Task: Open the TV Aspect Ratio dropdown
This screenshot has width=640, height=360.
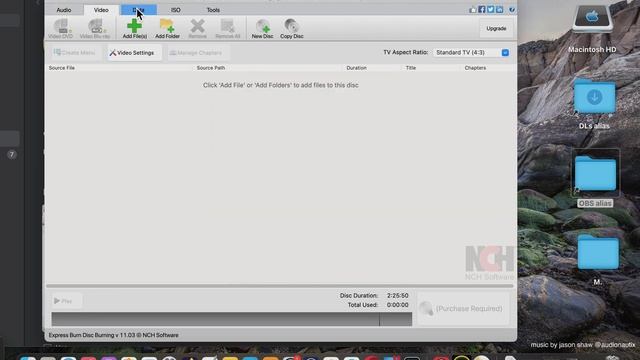Action: point(472,52)
